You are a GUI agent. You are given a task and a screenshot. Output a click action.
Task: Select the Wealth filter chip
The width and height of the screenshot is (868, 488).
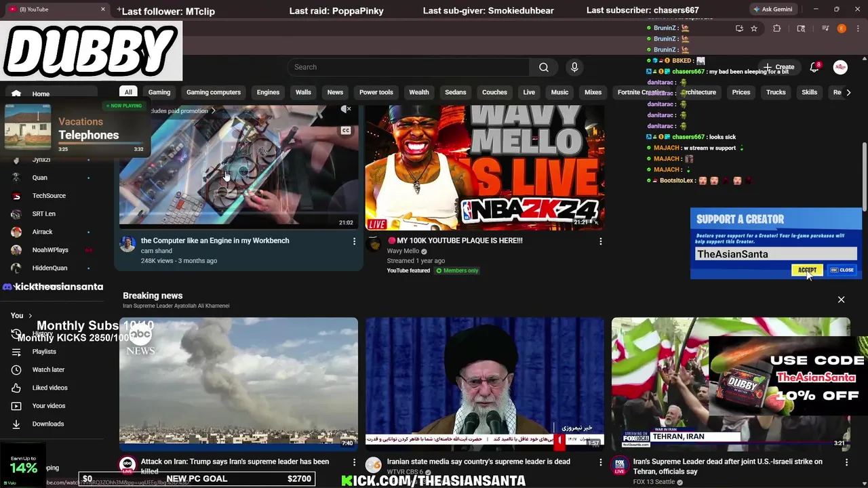pyautogui.click(x=419, y=92)
